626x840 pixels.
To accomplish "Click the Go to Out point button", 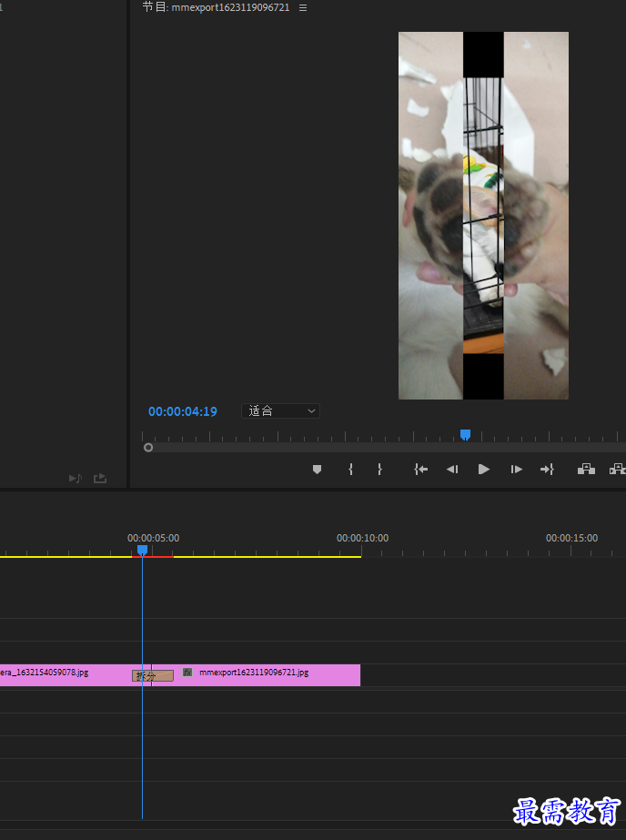I will tap(547, 470).
